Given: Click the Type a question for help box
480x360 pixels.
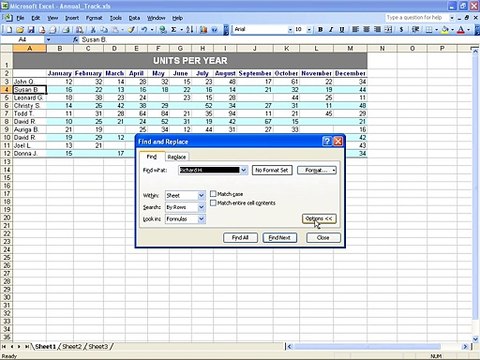Looking at the screenshot, I should (417, 17).
